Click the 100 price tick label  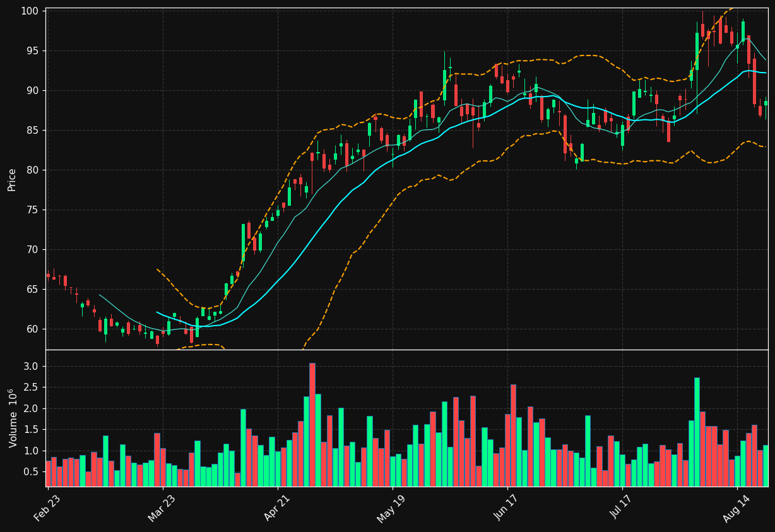click(x=30, y=11)
